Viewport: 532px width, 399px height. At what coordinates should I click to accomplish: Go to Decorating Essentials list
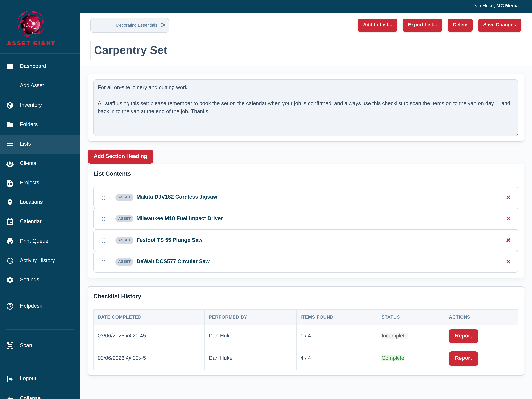pos(130,25)
